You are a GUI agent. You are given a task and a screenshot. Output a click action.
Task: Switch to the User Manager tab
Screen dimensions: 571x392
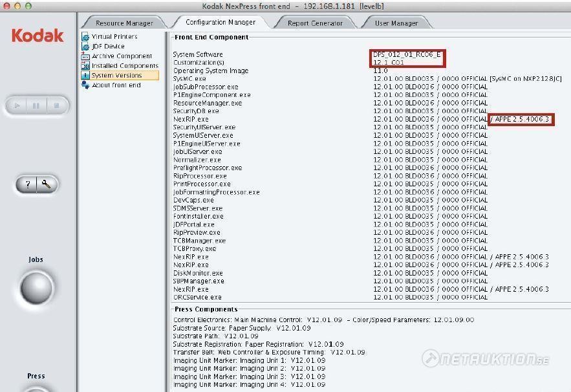(x=396, y=23)
